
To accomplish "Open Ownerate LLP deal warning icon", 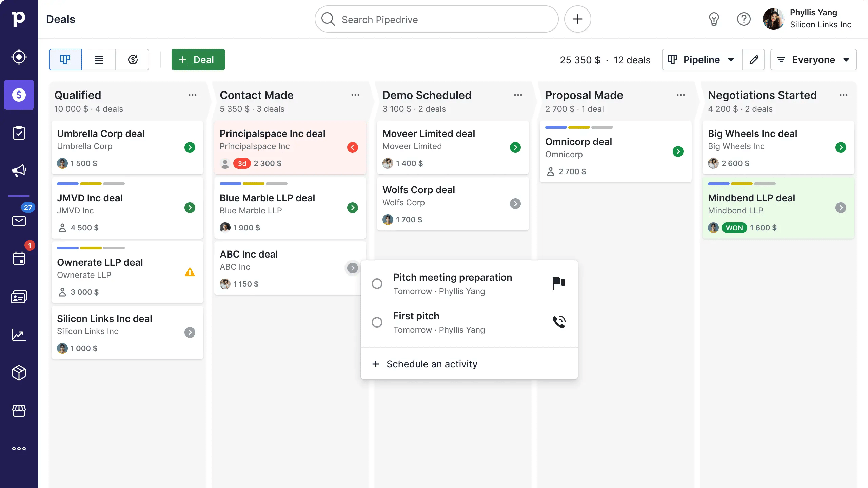I will [190, 271].
